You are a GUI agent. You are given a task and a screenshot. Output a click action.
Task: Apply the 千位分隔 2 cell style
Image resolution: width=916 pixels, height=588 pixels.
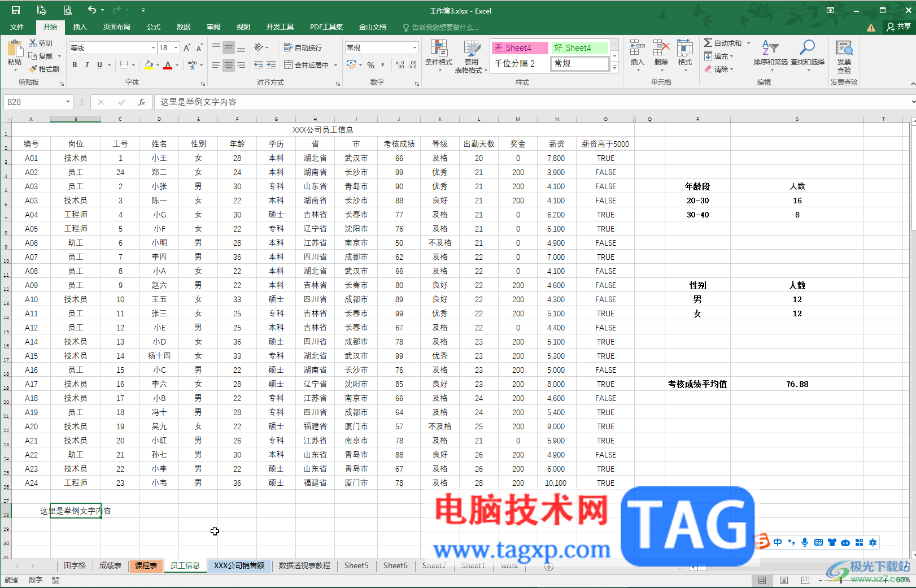coord(520,64)
